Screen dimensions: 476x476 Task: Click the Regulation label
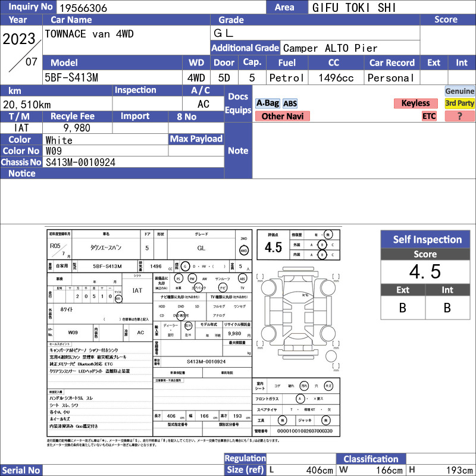click(245, 458)
